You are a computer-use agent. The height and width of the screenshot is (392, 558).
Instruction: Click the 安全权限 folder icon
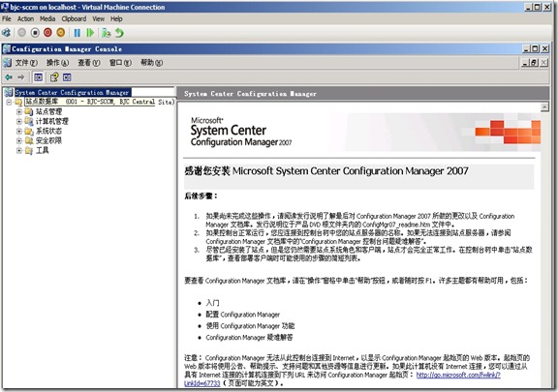coord(29,140)
